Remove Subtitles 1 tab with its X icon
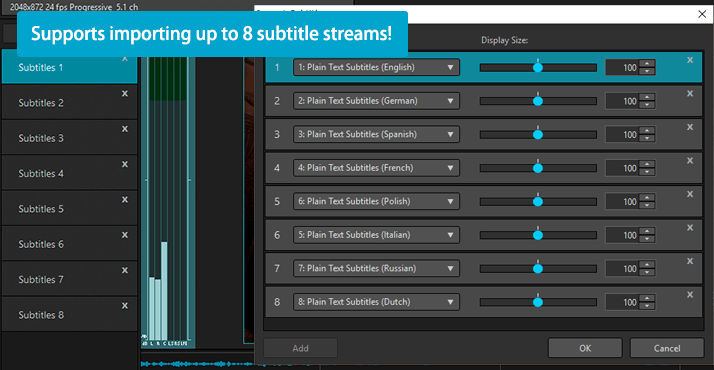This screenshot has height=370, width=714. point(125,59)
